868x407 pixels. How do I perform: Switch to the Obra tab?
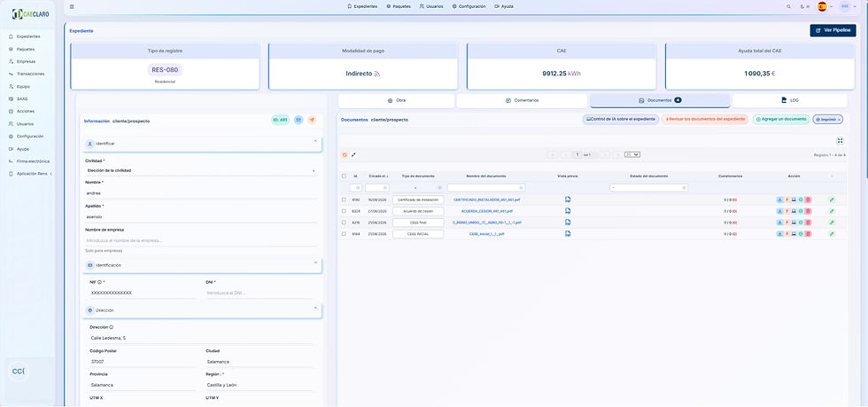(x=397, y=101)
